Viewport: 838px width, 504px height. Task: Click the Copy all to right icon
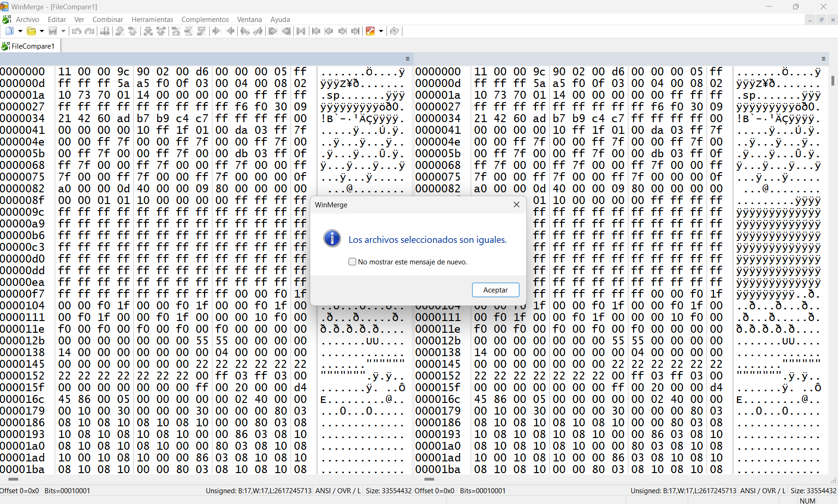(273, 31)
